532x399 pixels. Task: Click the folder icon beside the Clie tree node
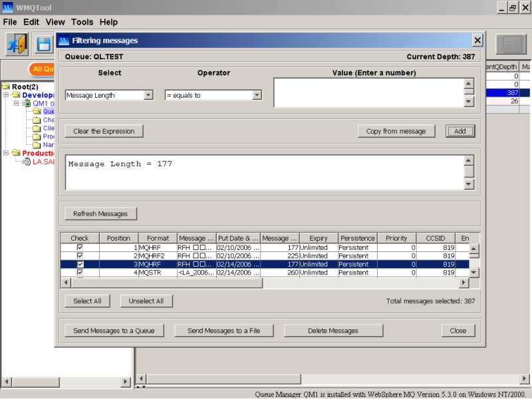pyautogui.click(x=37, y=128)
